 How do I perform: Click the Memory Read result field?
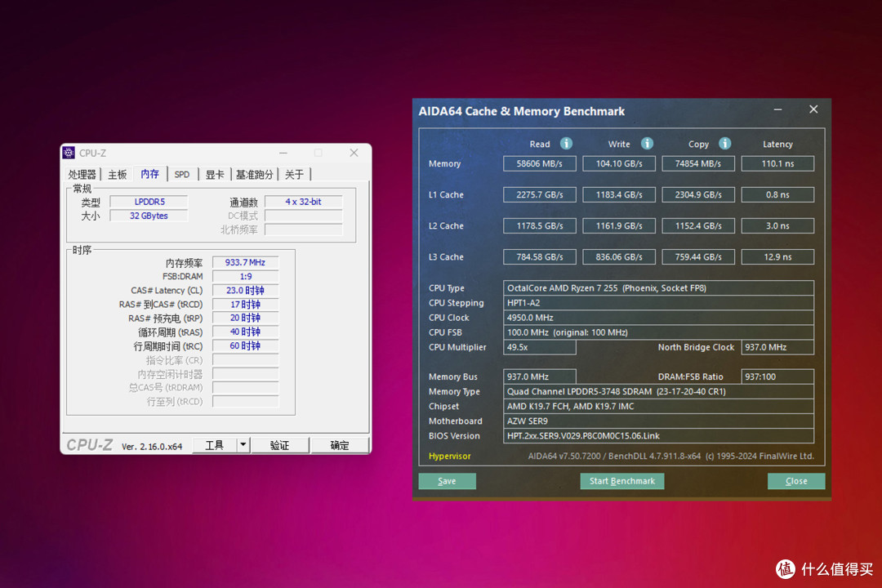point(540,163)
